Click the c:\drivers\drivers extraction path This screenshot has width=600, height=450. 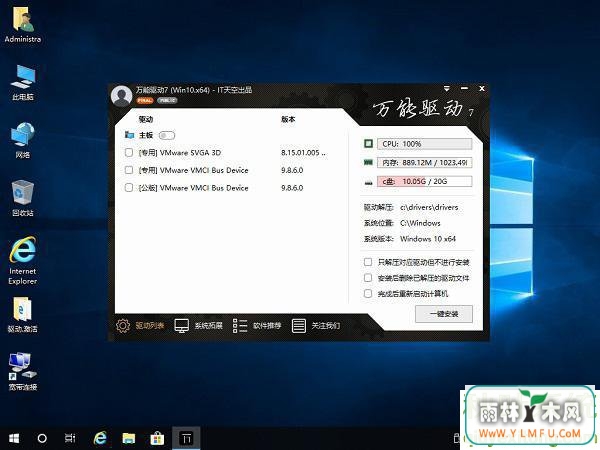tap(429, 207)
